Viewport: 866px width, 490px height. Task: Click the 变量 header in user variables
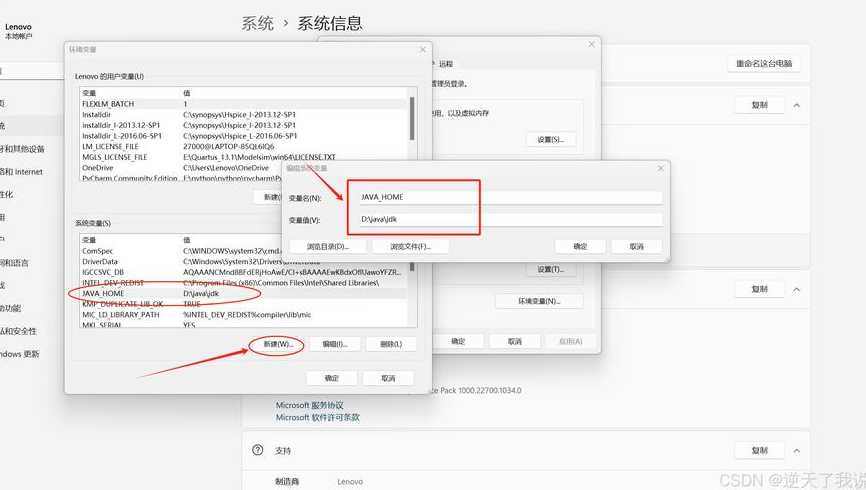coord(89,93)
